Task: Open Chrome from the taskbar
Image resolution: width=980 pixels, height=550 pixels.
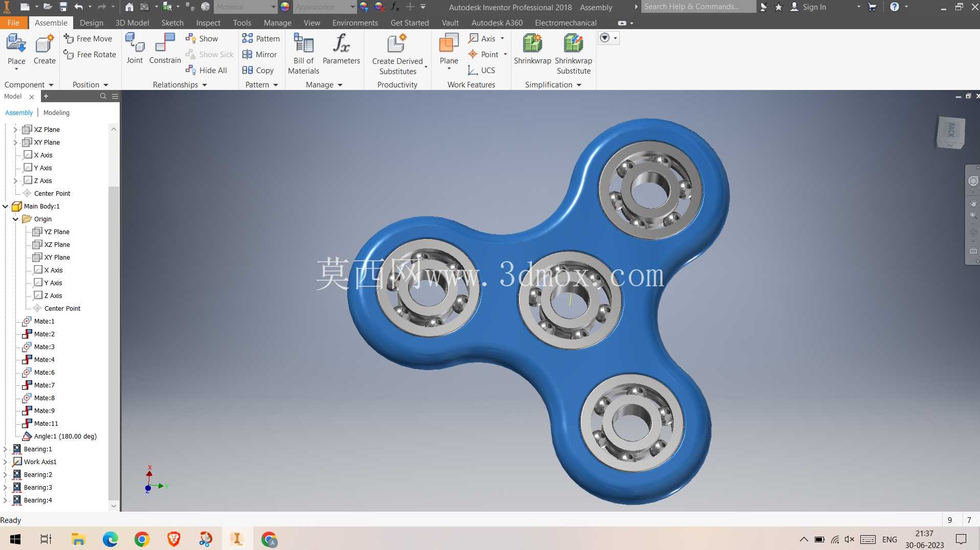Action: [142, 539]
